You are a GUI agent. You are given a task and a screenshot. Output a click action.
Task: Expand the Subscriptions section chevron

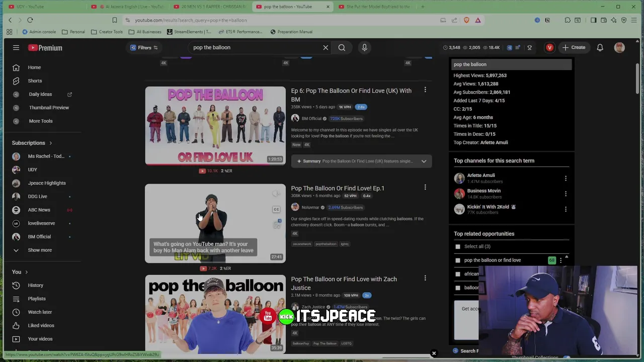coord(50,143)
